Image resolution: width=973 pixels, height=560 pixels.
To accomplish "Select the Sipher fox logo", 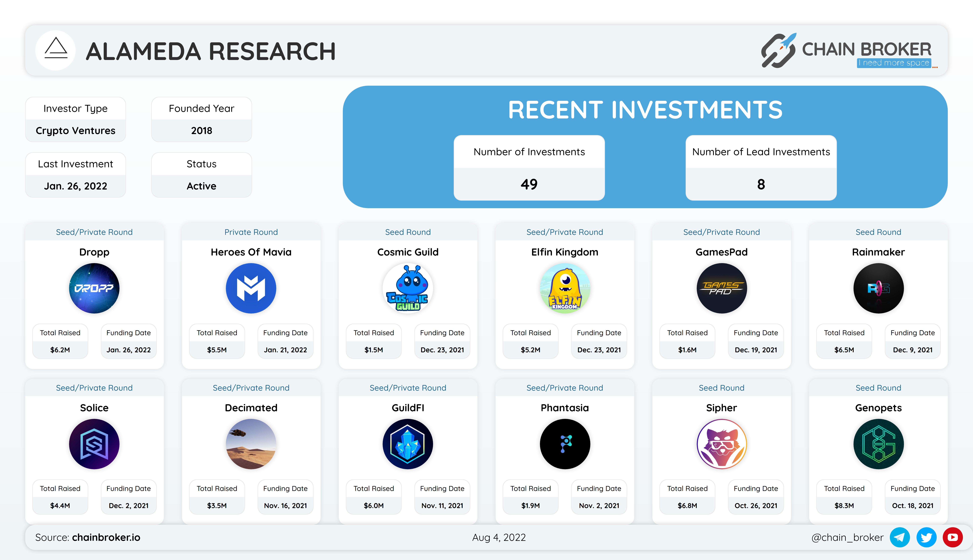I will [721, 444].
